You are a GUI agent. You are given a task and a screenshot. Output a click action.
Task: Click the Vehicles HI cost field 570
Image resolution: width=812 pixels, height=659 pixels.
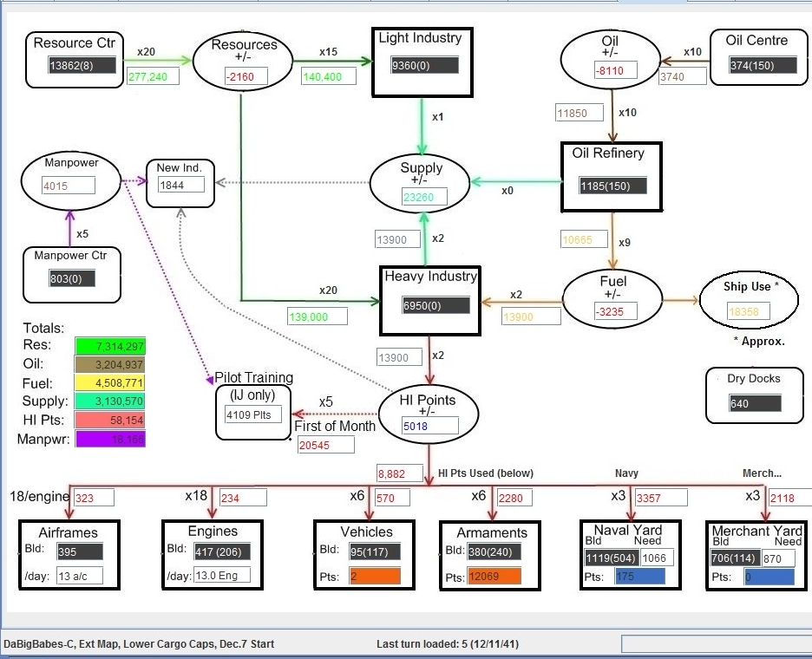[x=392, y=498]
